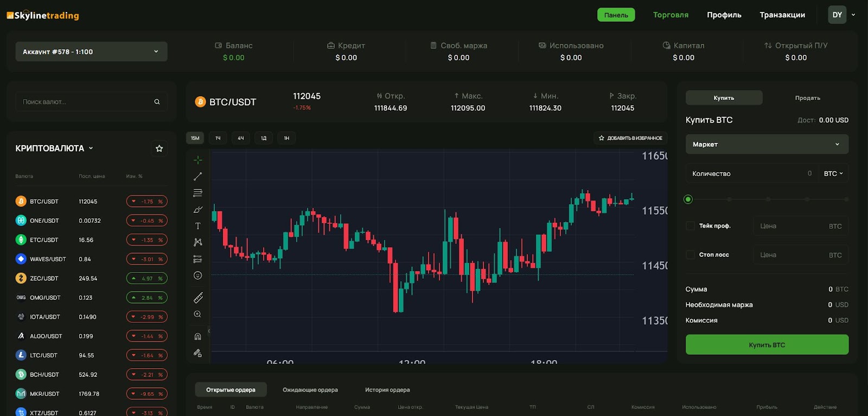868x416 pixels.
Task: Click the quantity slider green handle
Action: coord(688,199)
